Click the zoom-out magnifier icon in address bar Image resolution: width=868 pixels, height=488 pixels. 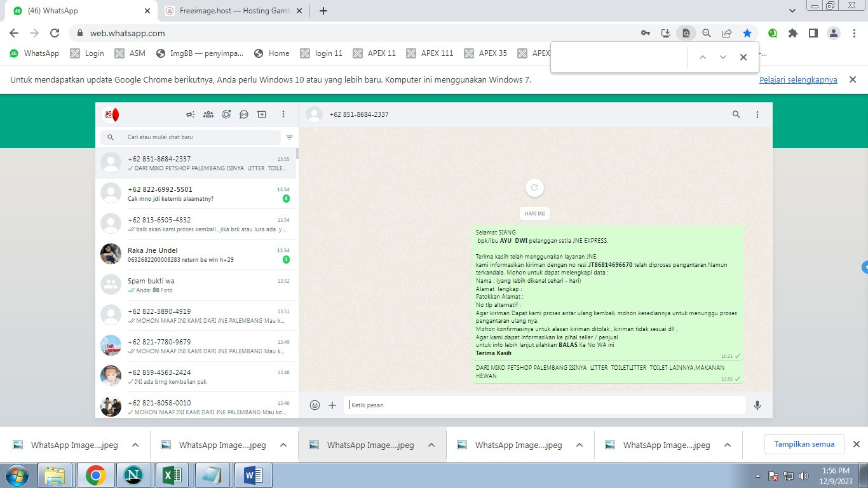click(x=707, y=33)
